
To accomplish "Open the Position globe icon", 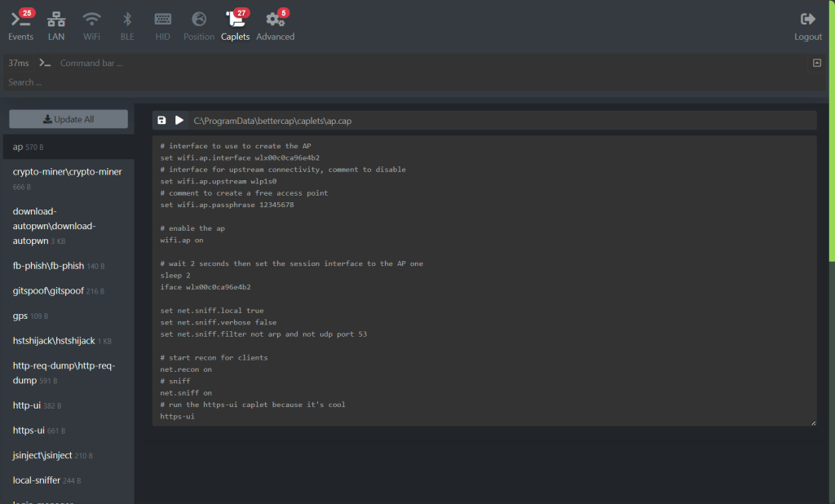I will click(199, 20).
